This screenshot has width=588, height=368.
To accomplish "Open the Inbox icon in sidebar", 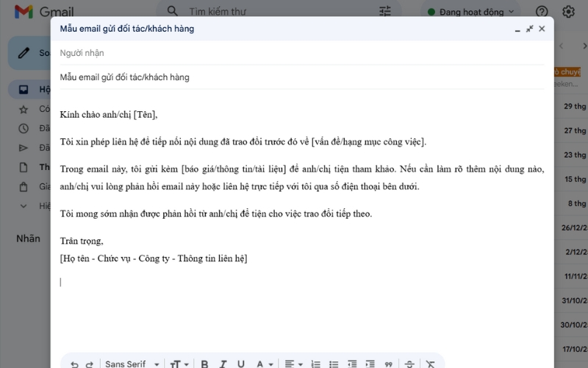I will 24,89.
